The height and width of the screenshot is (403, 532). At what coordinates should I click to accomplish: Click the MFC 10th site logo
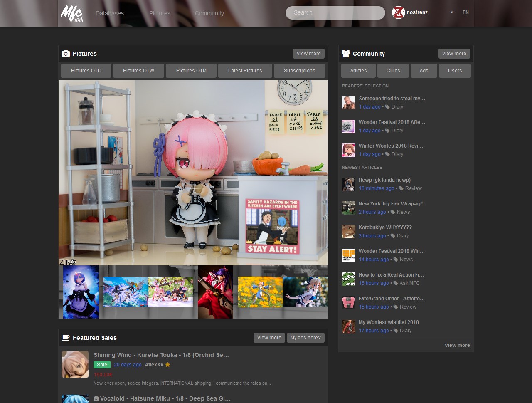[72, 13]
